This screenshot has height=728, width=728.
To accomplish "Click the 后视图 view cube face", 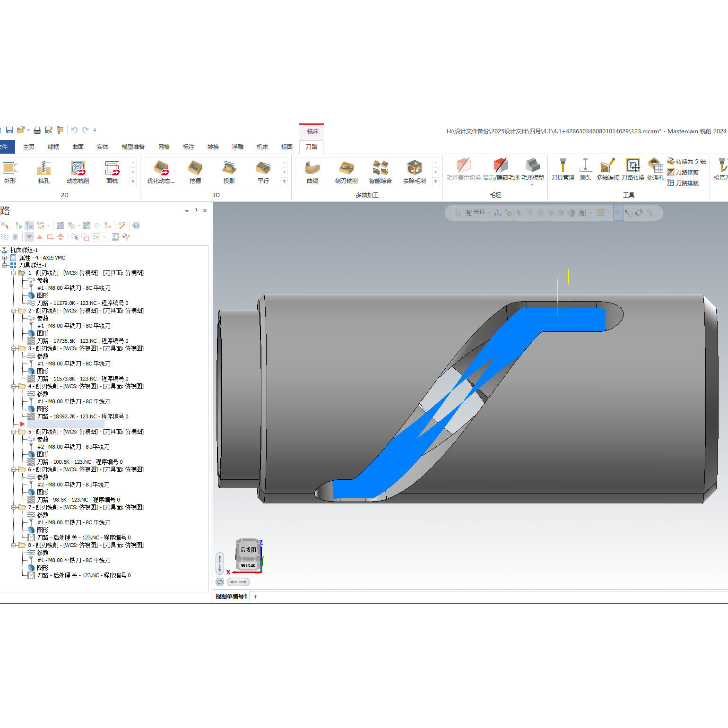I will [x=248, y=550].
